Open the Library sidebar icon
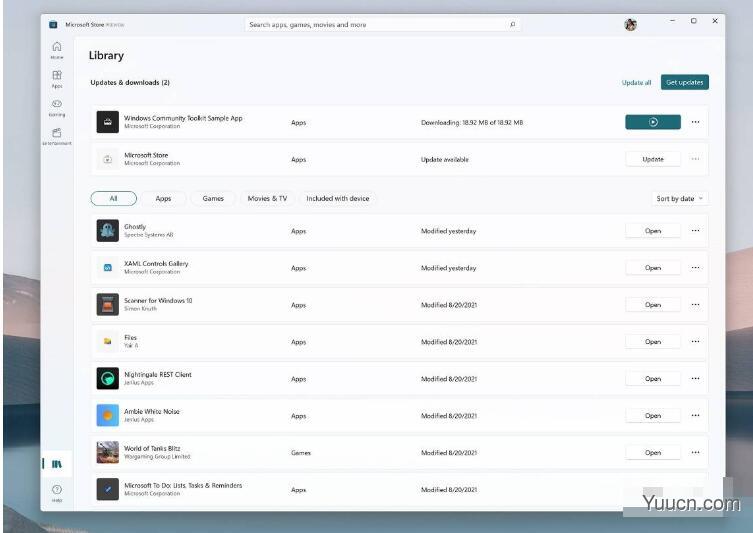This screenshot has height=533, width=753. pyautogui.click(x=57, y=464)
